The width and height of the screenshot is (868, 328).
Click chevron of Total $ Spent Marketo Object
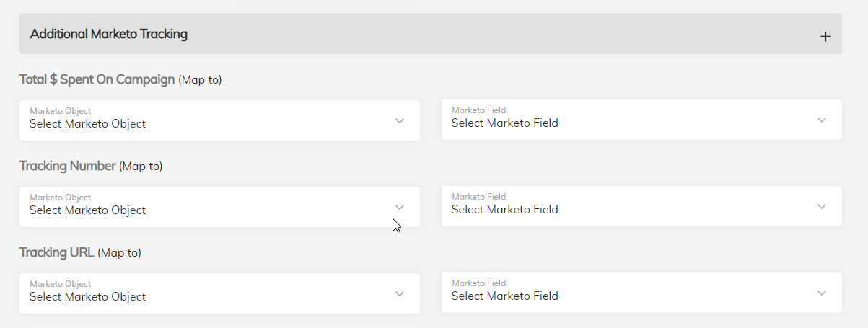400,120
